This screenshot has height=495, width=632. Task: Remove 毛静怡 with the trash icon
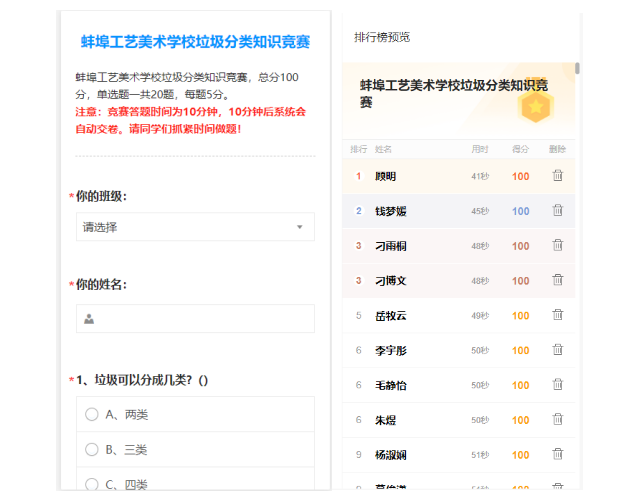click(558, 385)
